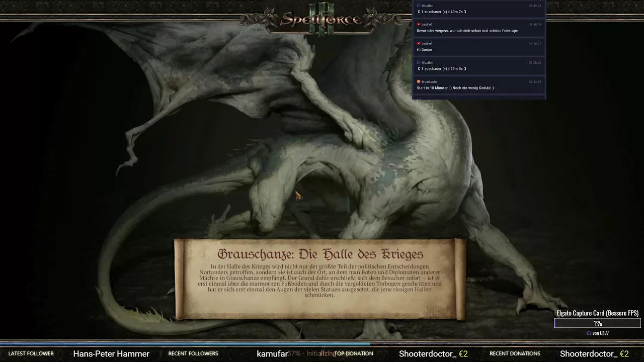Click the orange Broadcaster avatar icon in chat
Viewport: 644px width, 362px height.
coord(419,81)
